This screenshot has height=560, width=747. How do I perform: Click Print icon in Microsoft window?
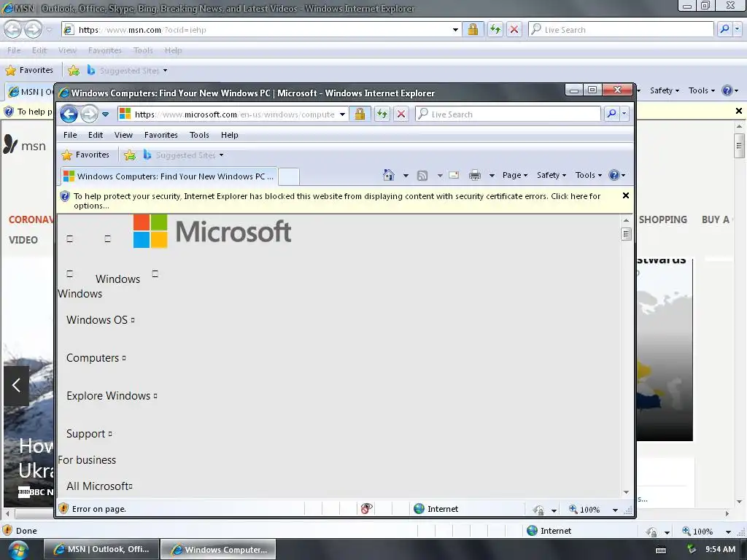pyautogui.click(x=475, y=175)
